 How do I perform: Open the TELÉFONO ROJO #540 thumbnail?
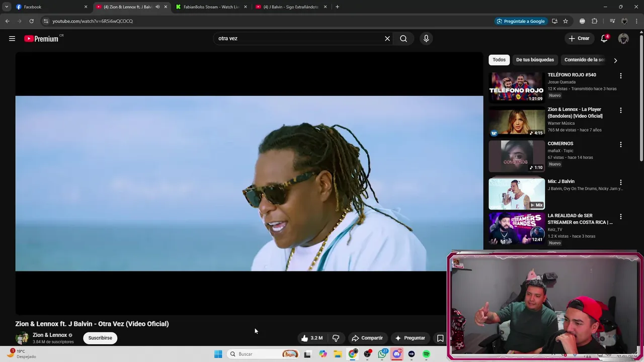[517, 87]
